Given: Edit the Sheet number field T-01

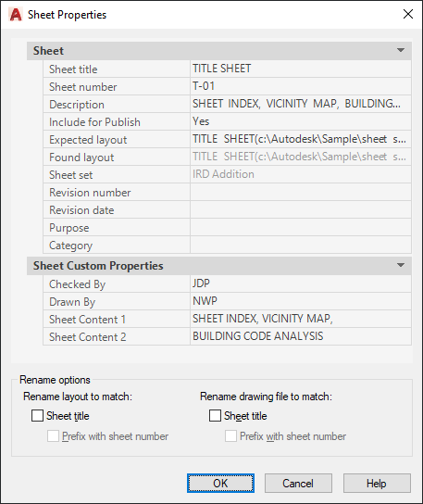Looking at the screenshot, I should point(301,86).
